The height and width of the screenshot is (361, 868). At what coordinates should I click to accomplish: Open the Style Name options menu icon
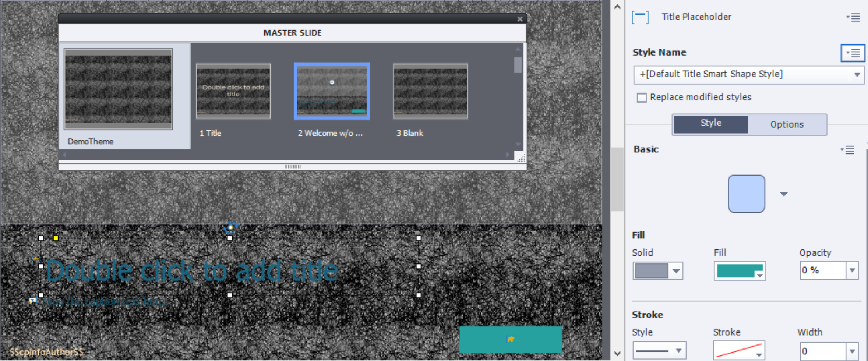853,53
